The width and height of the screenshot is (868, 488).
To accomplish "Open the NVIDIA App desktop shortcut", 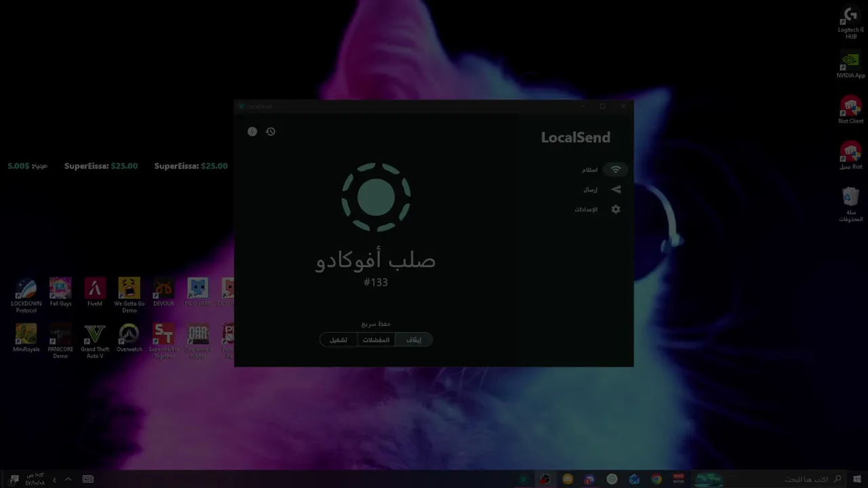I will pos(850,65).
